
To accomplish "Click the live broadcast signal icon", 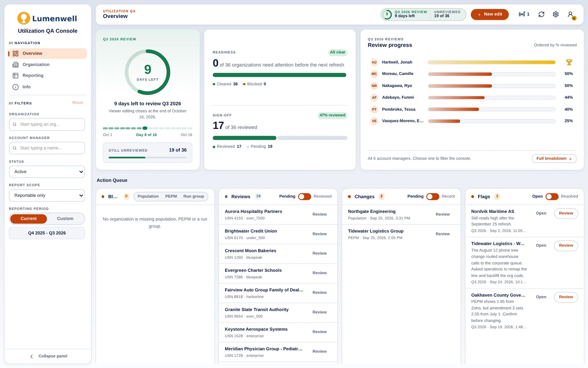I will coord(522,14).
